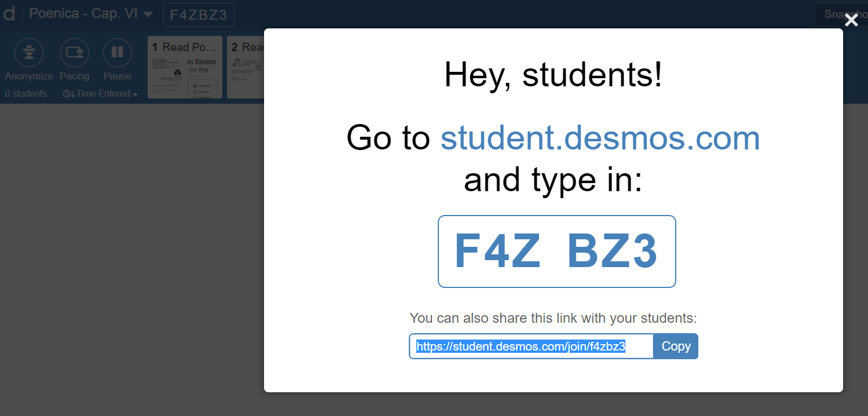
Task: Open the Pacing controls
Action: pos(75,52)
